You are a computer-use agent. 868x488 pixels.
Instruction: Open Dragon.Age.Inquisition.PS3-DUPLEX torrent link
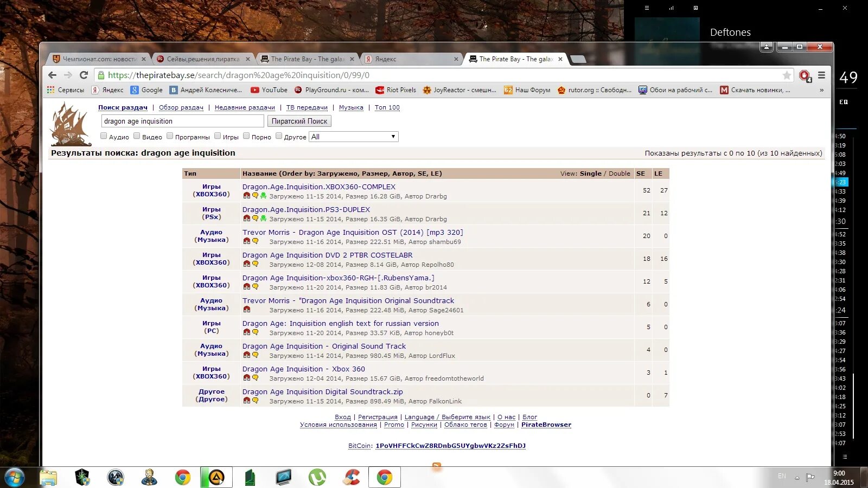(x=306, y=209)
